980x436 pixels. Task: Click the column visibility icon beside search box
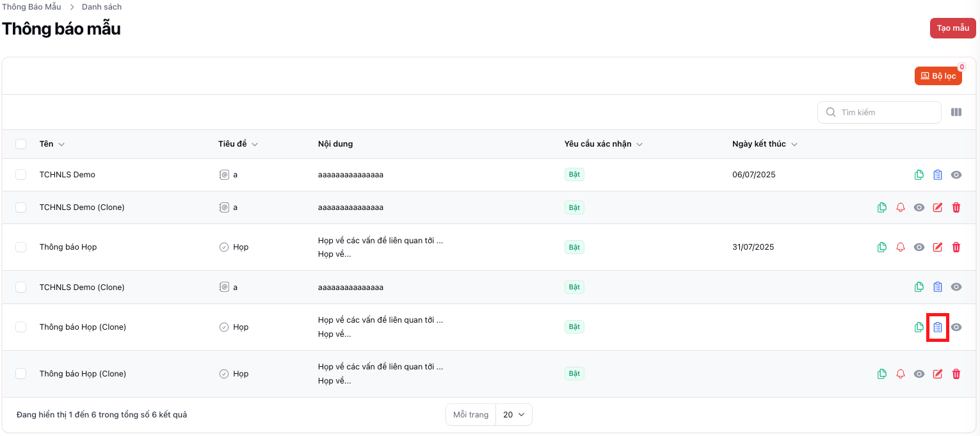tap(956, 112)
